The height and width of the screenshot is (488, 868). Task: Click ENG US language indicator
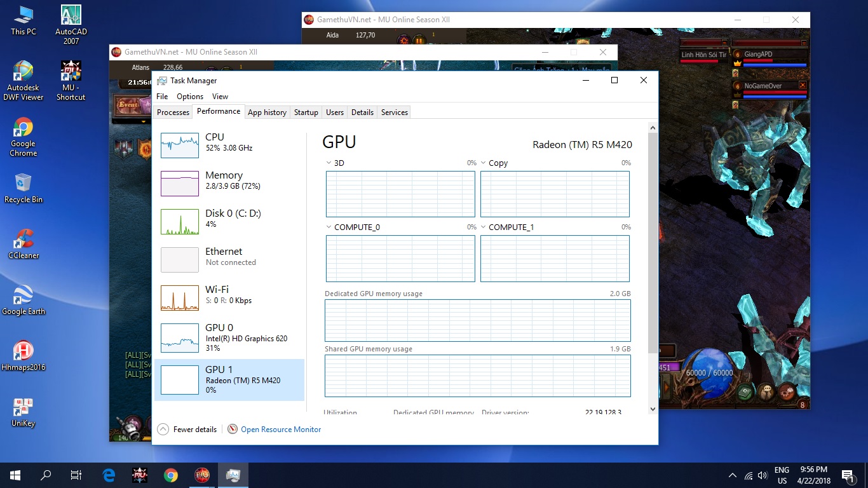[x=782, y=475]
